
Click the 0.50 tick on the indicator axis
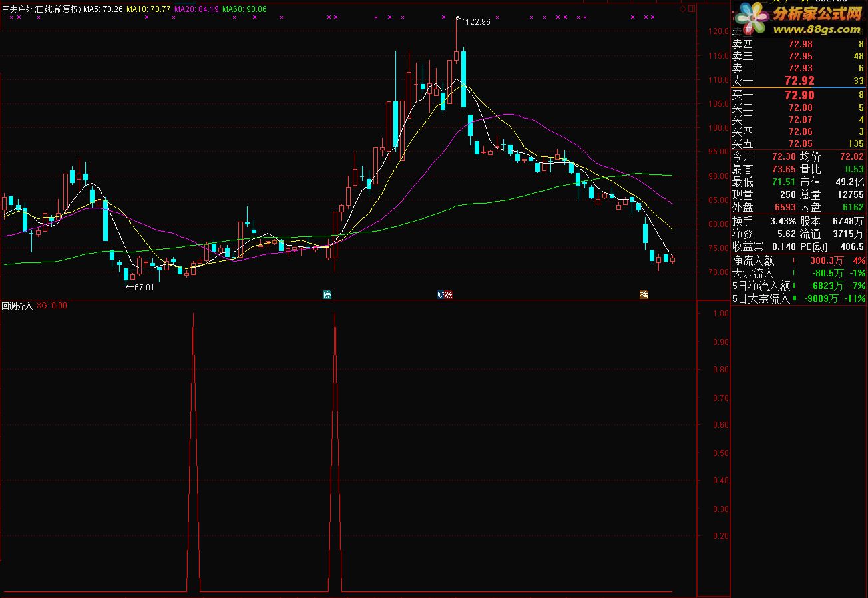coord(720,453)
